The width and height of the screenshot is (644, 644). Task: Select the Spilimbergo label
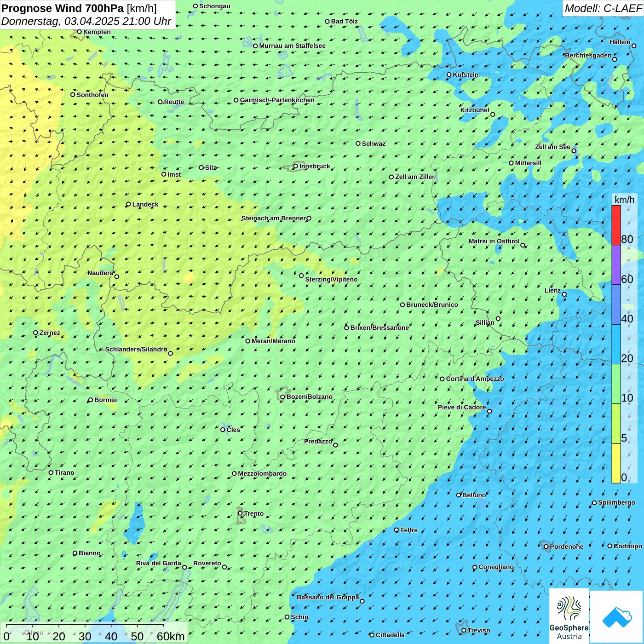pos(616,502)
